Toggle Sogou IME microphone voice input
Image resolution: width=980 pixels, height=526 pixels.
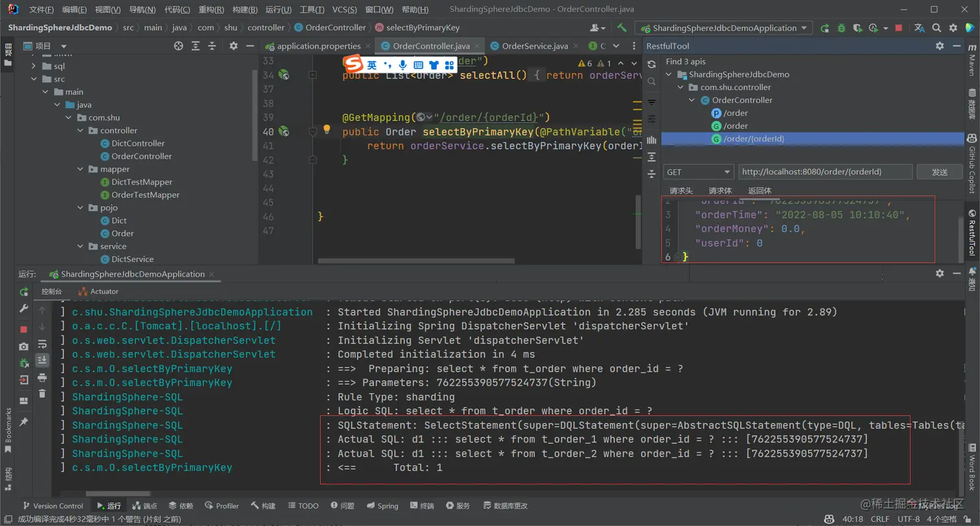tap(402, 65)
